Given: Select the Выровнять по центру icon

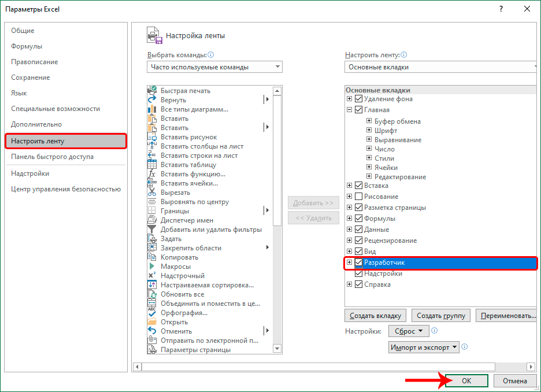Looking at the screenshot, I should pos(152,202).
